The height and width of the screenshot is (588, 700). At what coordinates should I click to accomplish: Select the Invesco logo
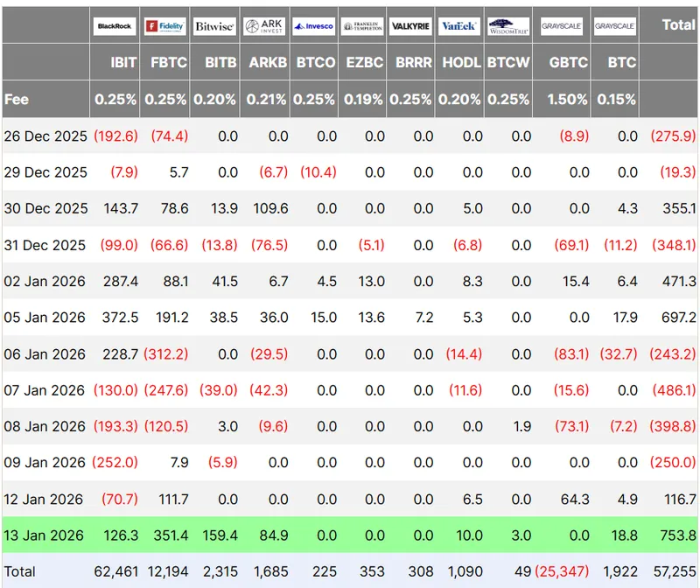pos(313,26)
